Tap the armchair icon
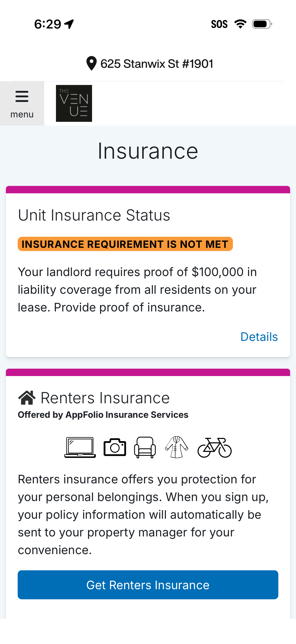Image resolution: width=296 pixels, height=644 pixels. point(145,448)
